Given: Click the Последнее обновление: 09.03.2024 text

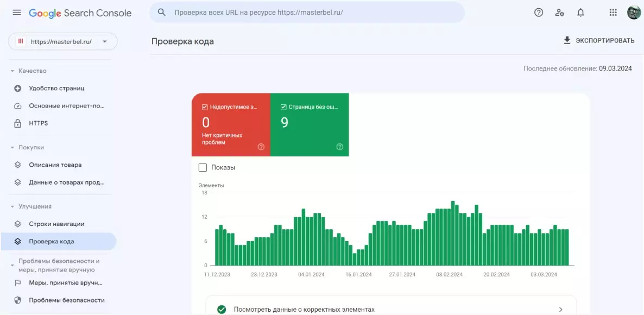Looking at the screenshot, I should [x=577, y=68].
